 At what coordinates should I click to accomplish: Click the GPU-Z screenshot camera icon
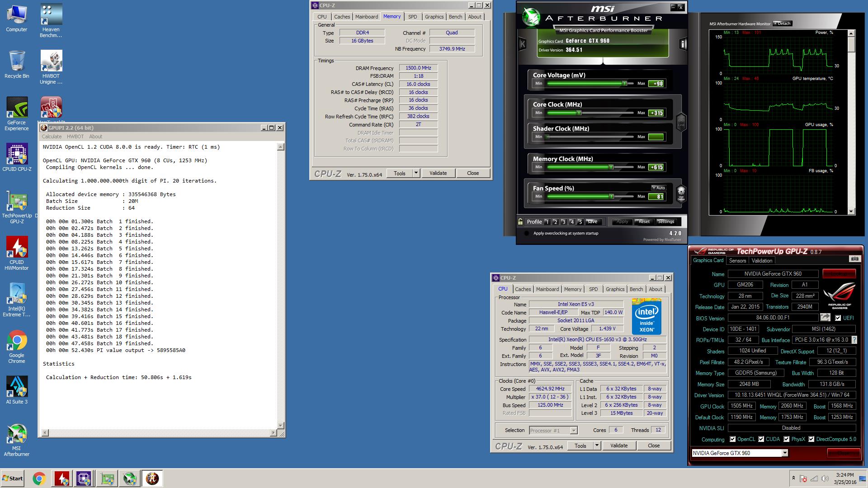[854, 259]
